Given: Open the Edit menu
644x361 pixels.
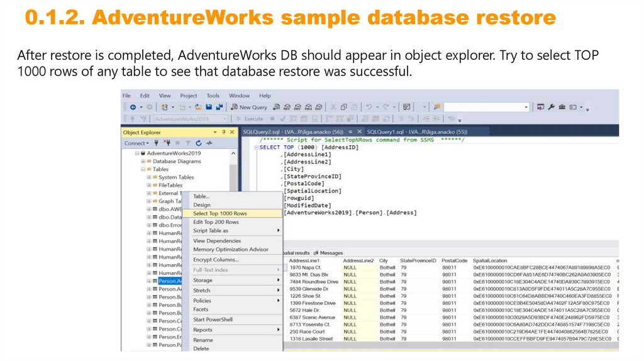Looking at the screenshot, I should point(145,96).
